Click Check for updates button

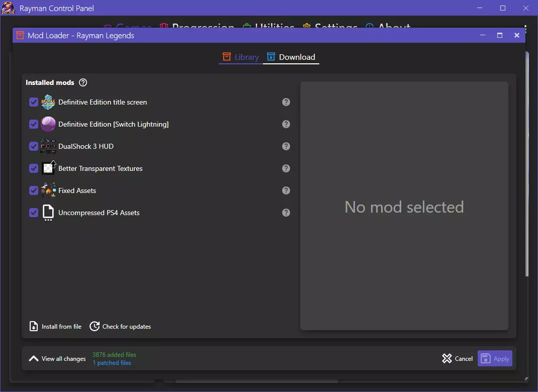click(x=120, y=327)
